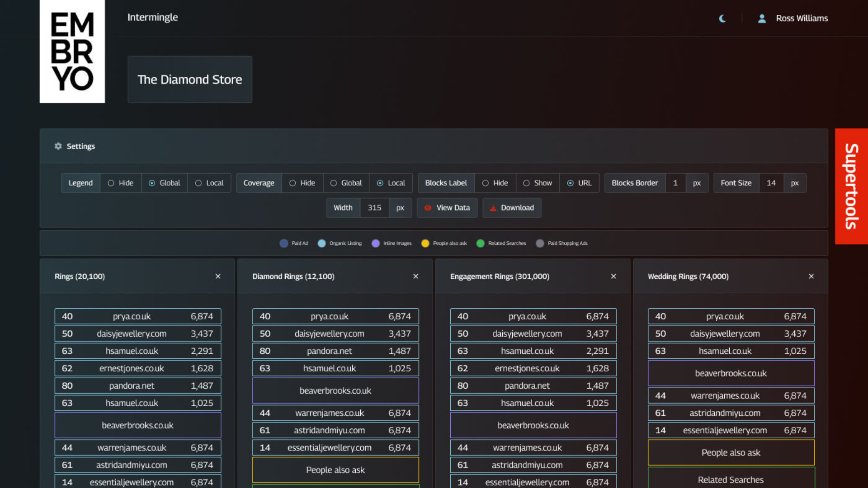Close the Diamond Rings column
This screenshot has width=868, height=488.
point(415,276)
